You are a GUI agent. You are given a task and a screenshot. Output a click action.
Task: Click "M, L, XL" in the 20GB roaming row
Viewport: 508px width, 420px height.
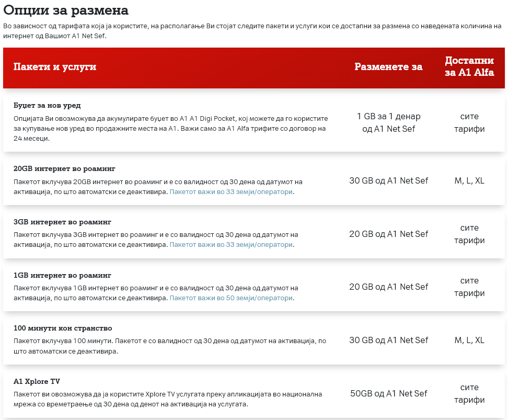point(469,180)
